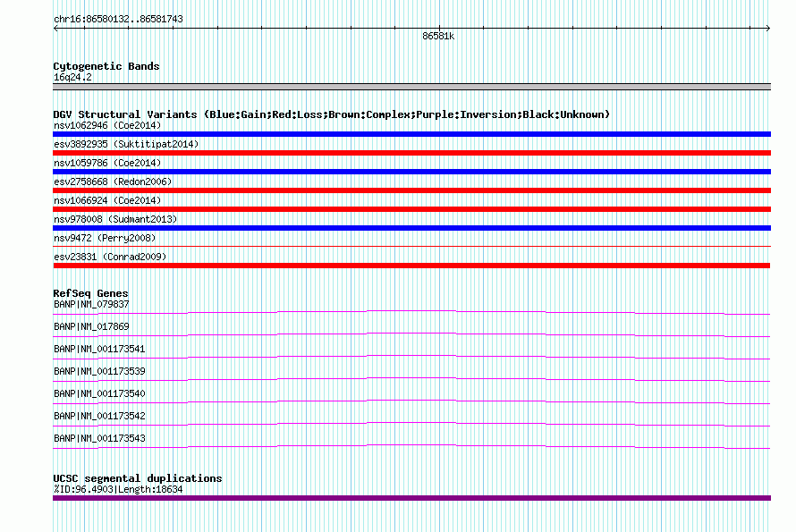The image size is (796, 532).
Task: Click the BANP|NM_001173542 gene label
Action: coord(99,416)
